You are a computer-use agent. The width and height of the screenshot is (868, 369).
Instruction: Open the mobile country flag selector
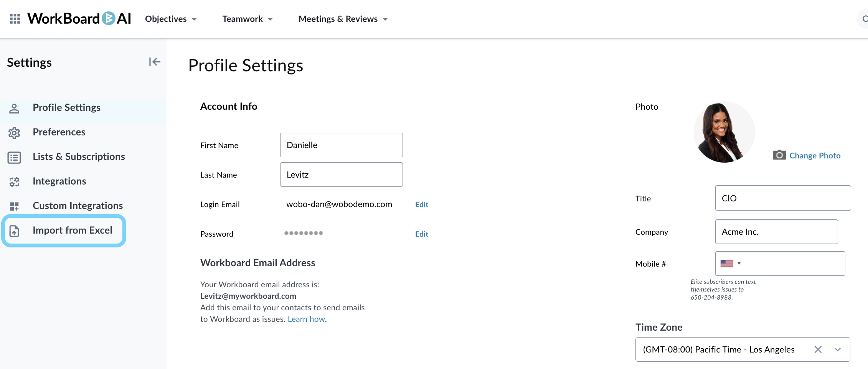[730, 264]
